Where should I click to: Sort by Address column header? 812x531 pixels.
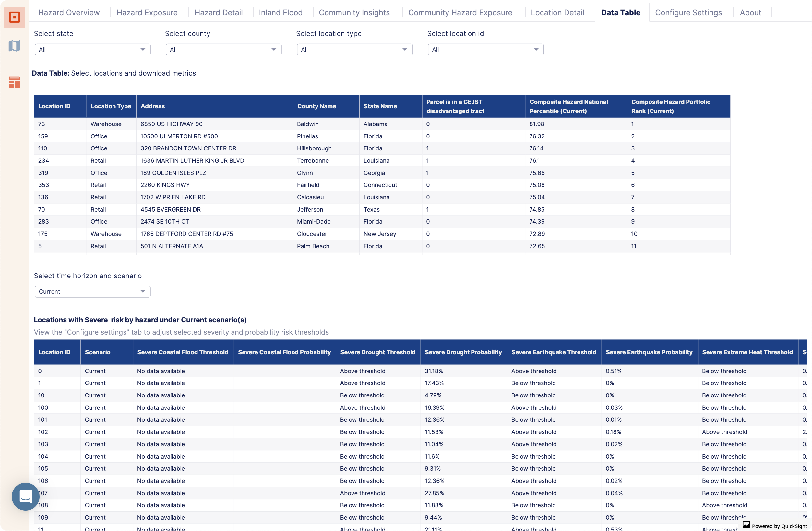click(215, 106)
